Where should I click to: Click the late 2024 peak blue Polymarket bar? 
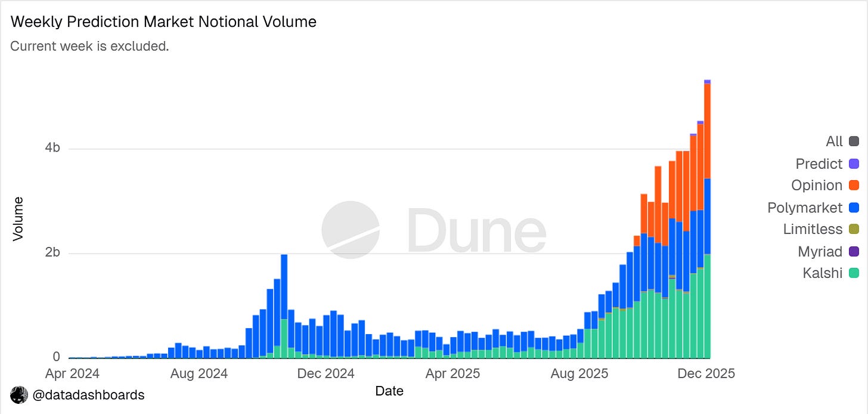tap(284, 287)
